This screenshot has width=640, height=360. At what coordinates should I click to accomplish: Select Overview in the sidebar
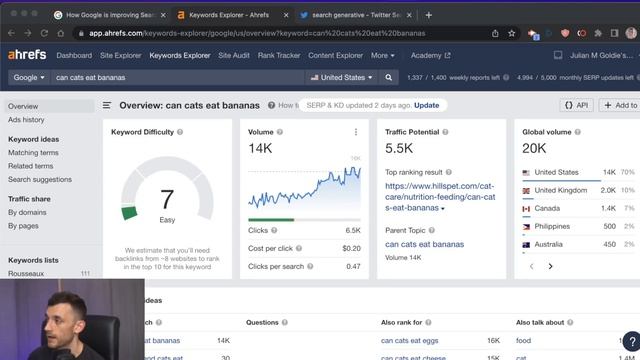50,106
